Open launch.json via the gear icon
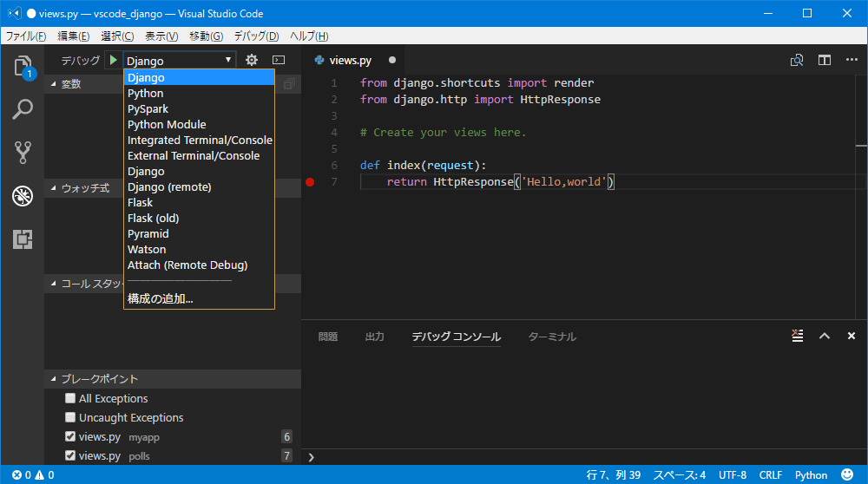 point(252,60)
